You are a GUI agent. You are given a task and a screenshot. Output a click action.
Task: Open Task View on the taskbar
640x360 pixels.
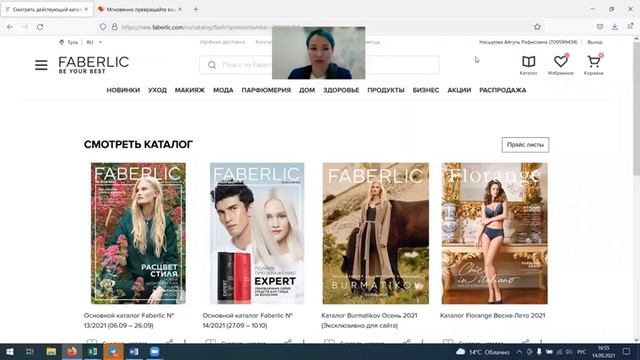pyautogui.click(x=30, y=352)
